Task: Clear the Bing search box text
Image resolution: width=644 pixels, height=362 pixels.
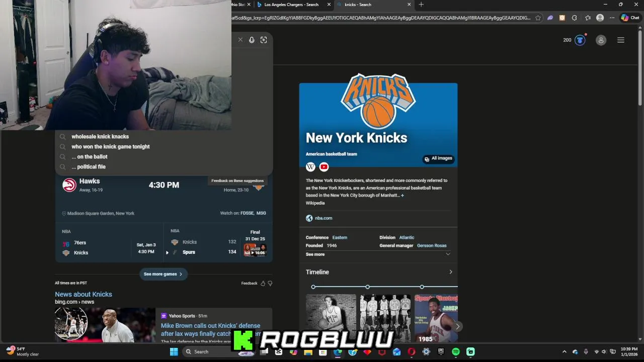Action: (x=240, y=40)
